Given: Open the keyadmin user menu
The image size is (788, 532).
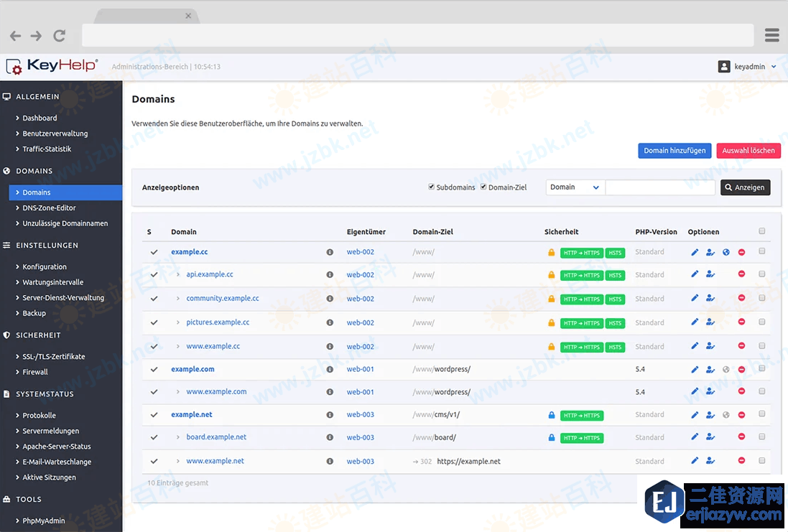Looking at the screenshot, I should pyautogui.click(x=748, y=67).
